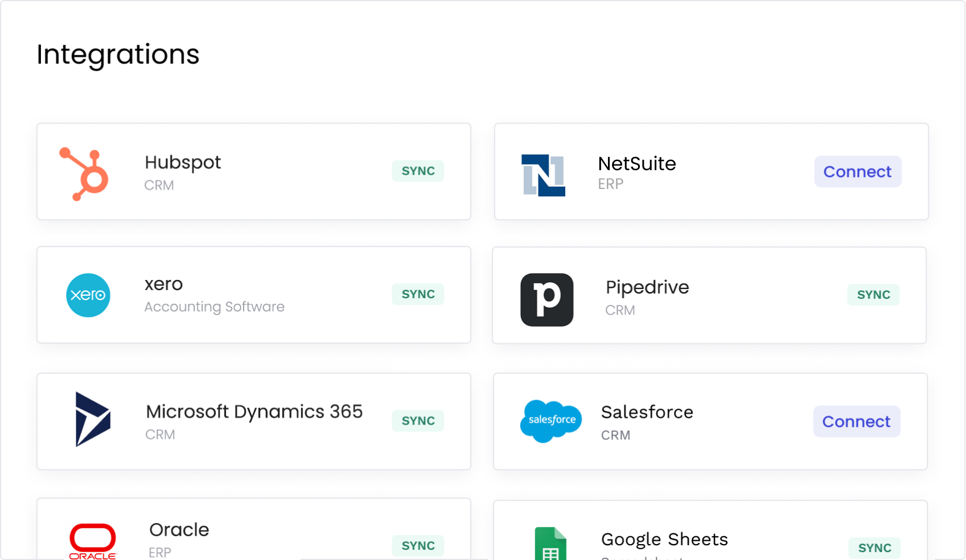
Task: Select the Microsoft Dynamics 365 title
Action: tap(254, 412)
